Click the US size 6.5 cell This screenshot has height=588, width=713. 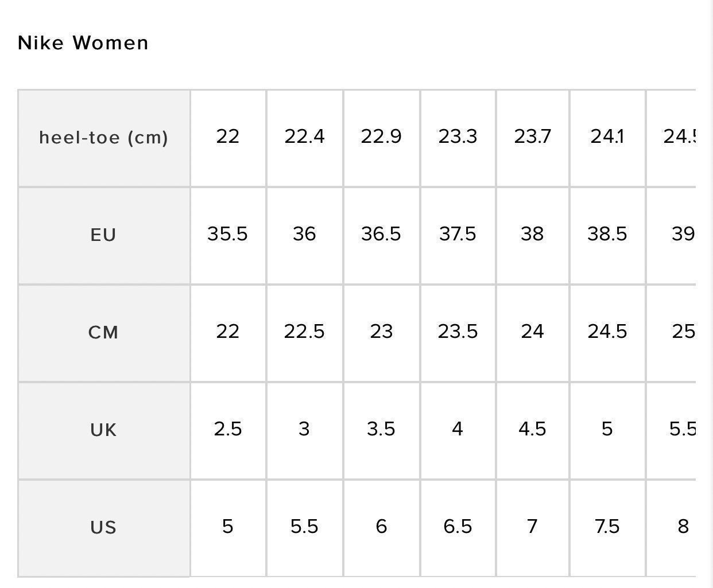(458, 528)
